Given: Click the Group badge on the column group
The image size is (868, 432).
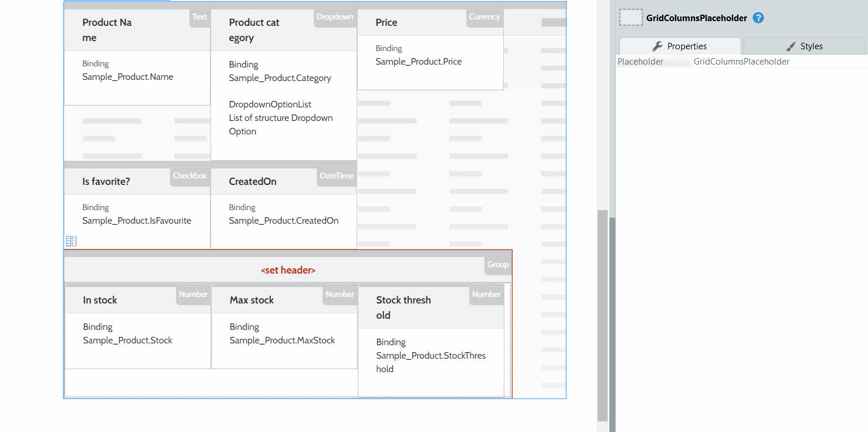Looking at the screenshot, I should (497, 265).
